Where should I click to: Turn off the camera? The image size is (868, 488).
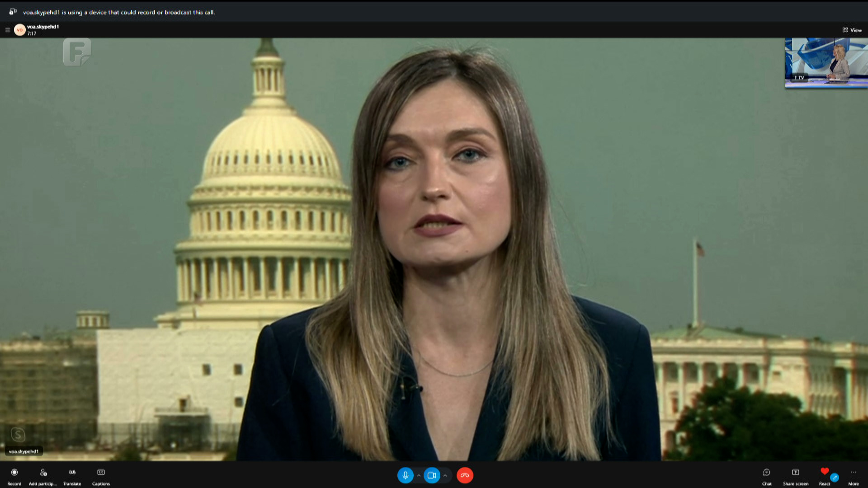432,475
